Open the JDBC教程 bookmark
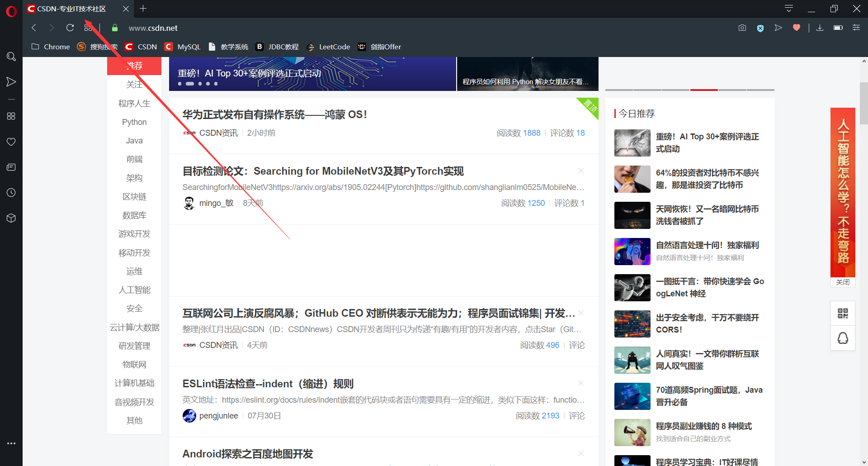This screenshot has height=466, width=868. (277, 47)
